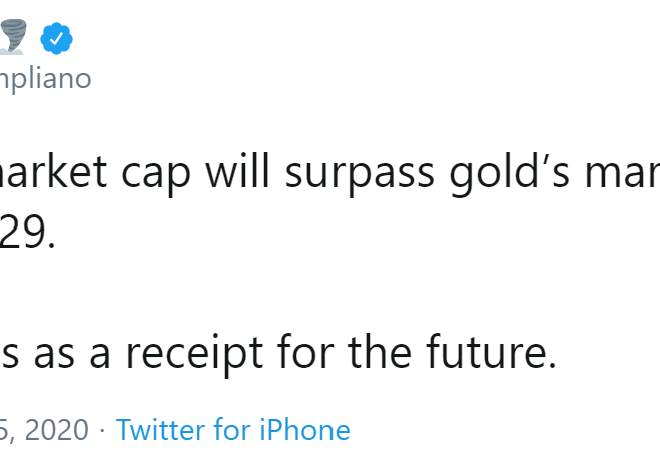Click the word "cap" in the first line
Screen dimensions: 660x454
[x=156, y=174]
